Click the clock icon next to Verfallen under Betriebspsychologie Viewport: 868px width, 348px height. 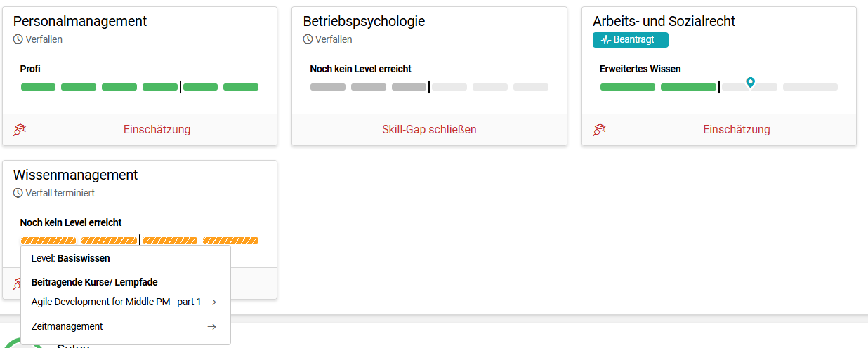(308, 39)
